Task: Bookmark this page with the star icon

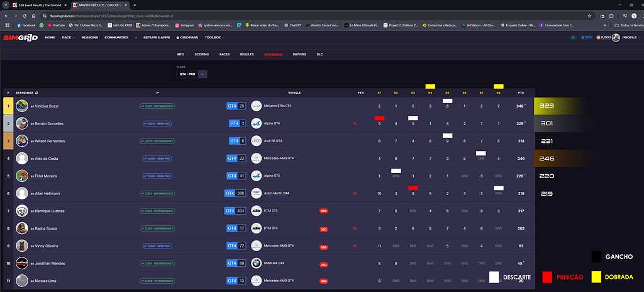Action: (x=589, y=16)
